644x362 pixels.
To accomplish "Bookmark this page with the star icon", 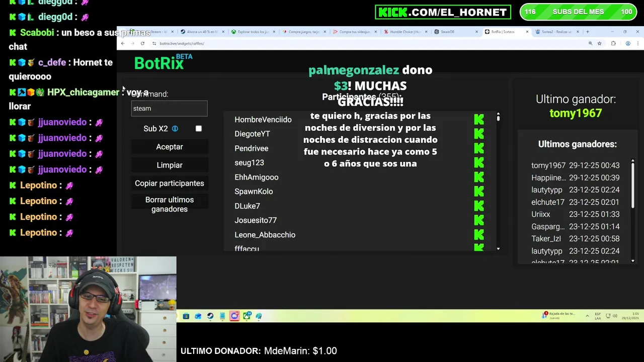I will [599, 44].
